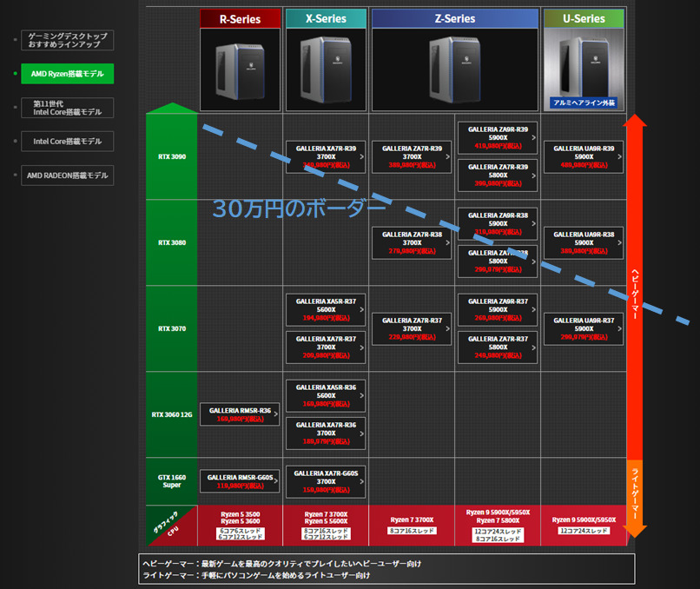
Task: Click the Ryzen 7 3700X 8コア16スレッド cell
Action: [x=412, y=526]
